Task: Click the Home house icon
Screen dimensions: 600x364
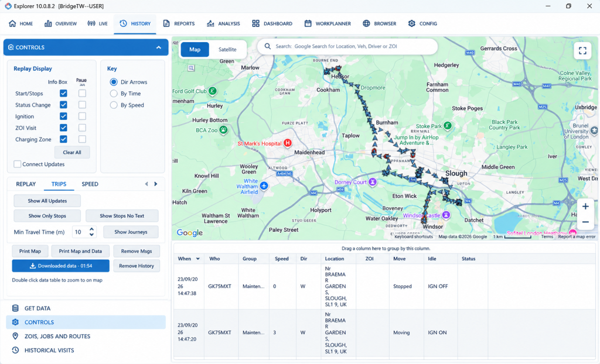Action: tap(12, 23)
